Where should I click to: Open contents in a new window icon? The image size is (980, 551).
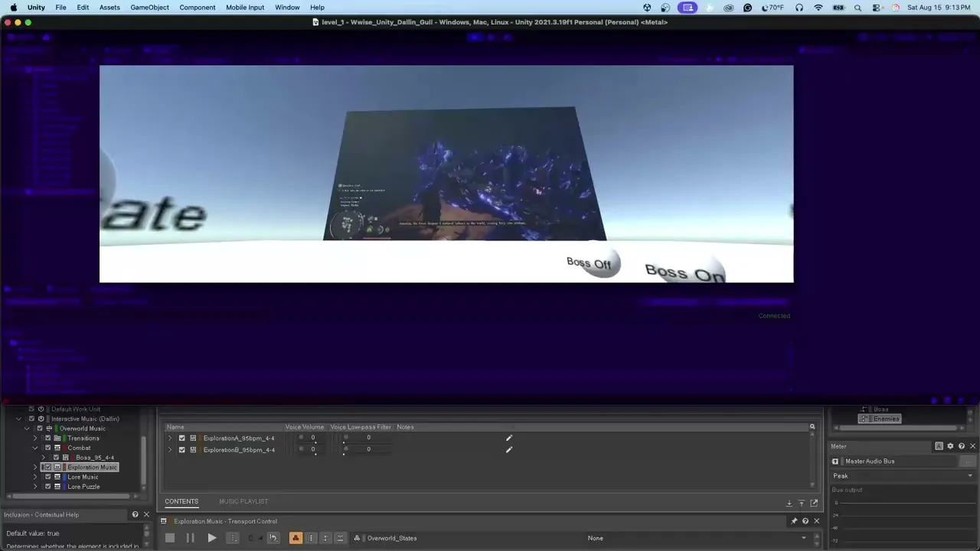[x=814, y=503]
